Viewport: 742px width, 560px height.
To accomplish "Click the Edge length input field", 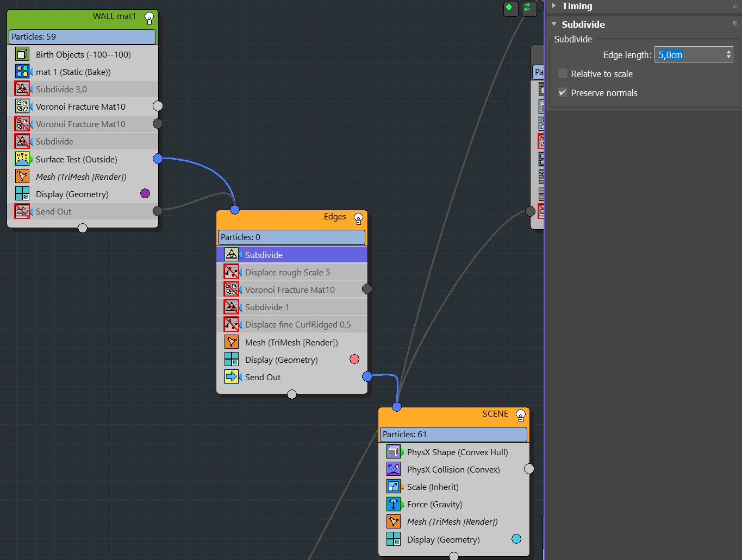I will (688, 55).
